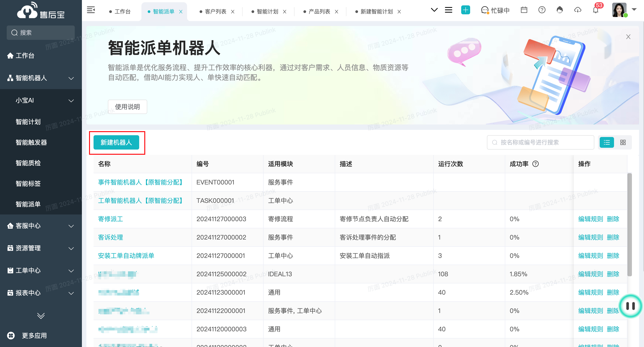Open 工单智能机器人【原智能分配】 link

point(141,201)
